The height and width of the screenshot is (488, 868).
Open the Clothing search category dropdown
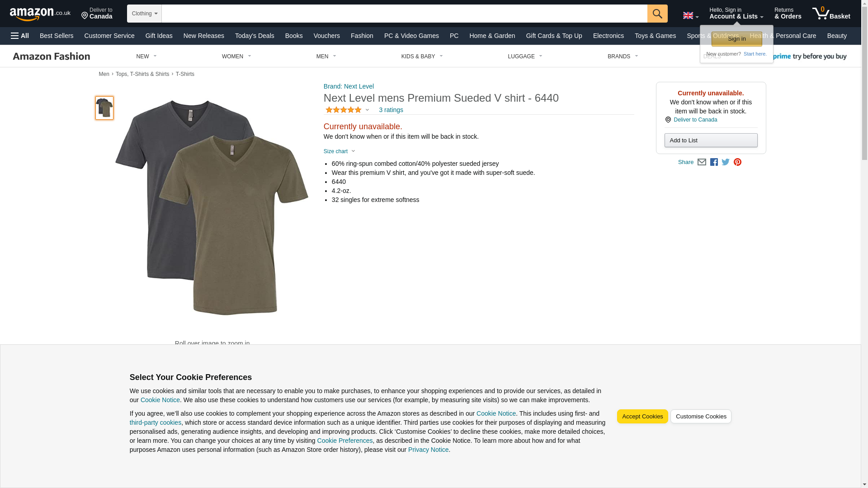coord(144,14)
